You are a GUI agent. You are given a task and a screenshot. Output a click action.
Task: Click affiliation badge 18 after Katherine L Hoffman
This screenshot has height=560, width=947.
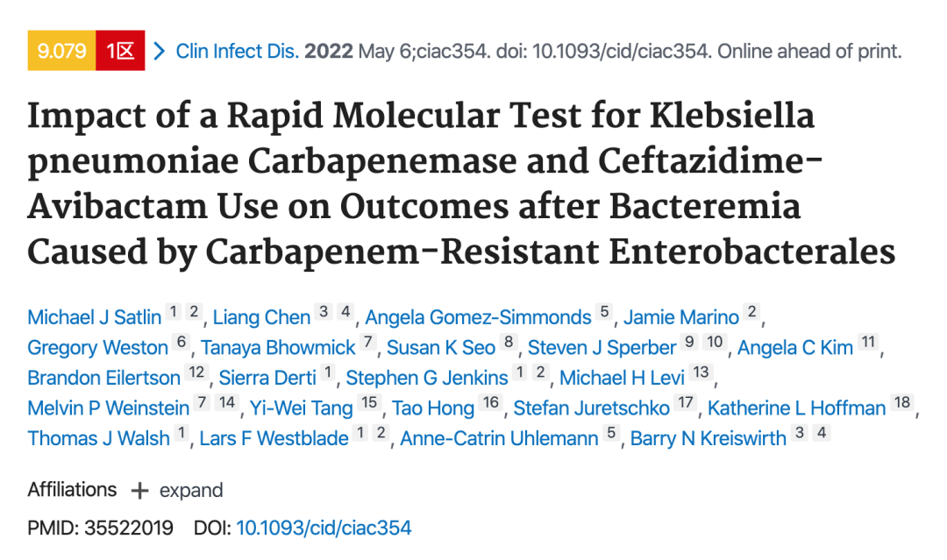[x=902, y=402]
